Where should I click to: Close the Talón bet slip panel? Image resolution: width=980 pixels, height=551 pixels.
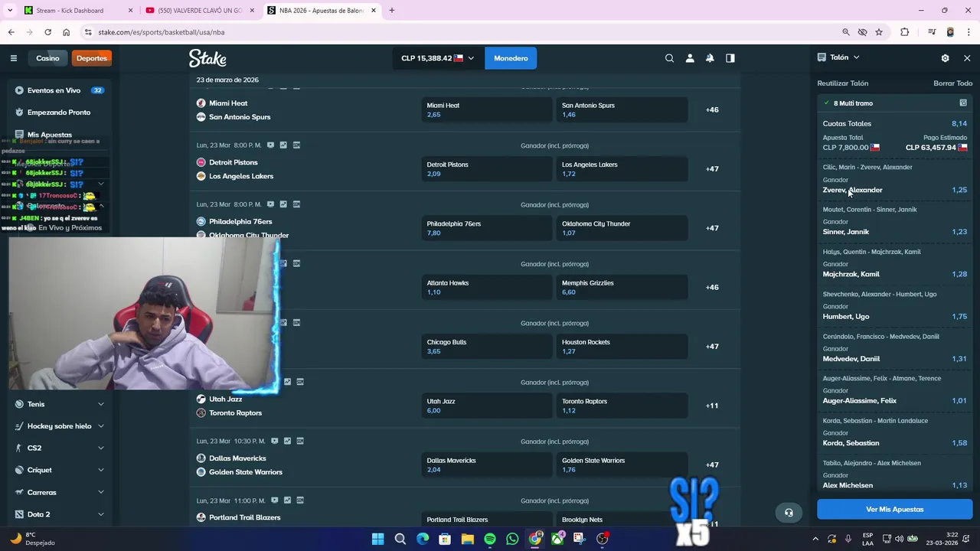point(967,58)
